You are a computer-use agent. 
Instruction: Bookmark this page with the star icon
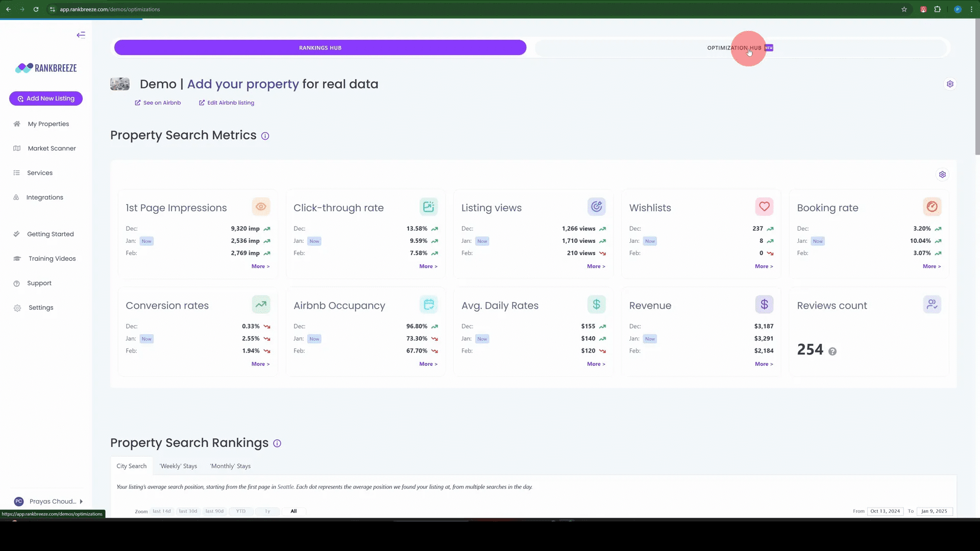tap(904, 9)
